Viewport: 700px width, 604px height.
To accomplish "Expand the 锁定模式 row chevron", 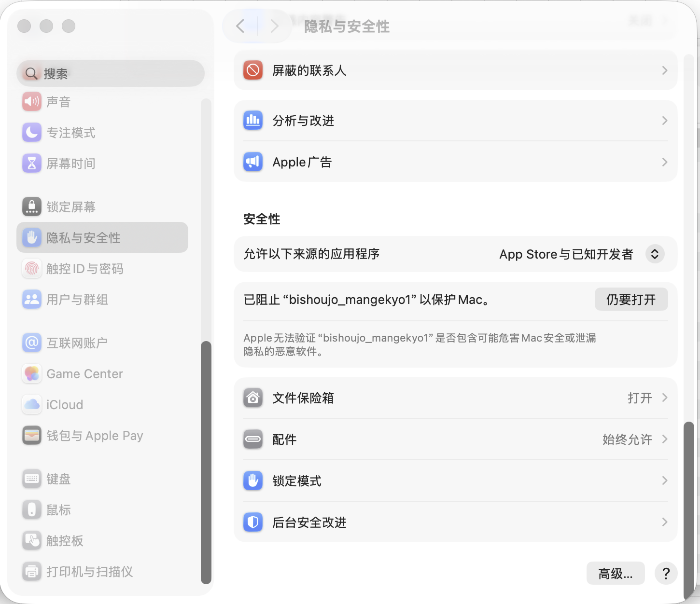I will point(665,480).
